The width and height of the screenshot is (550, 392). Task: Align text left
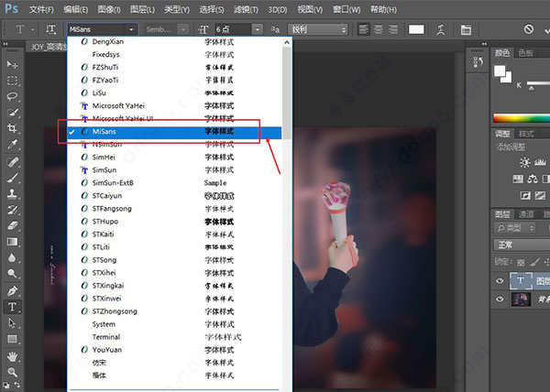tap(364, 29)
